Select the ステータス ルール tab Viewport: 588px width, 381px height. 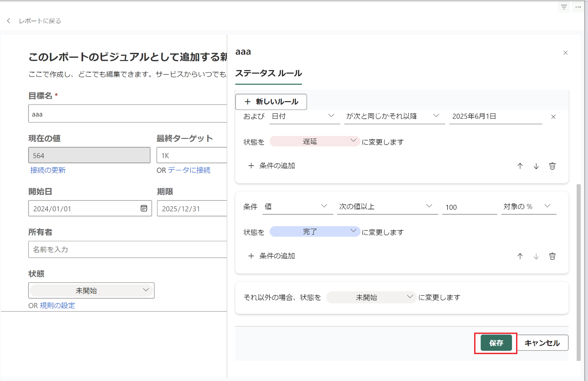pyautogui.click(x=268, y=73)
